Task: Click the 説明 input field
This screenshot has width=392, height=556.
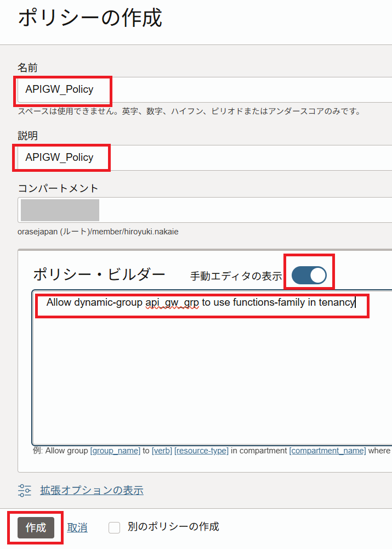Action: (x=204, y=158)
